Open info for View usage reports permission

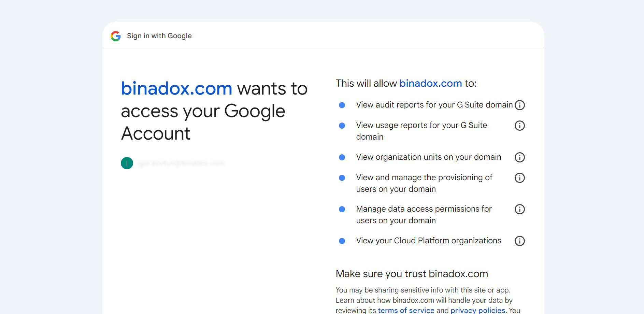[519, 126]
